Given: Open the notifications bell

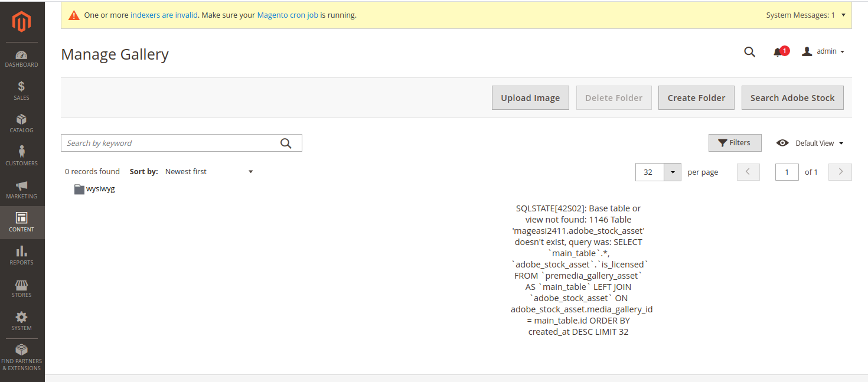Looking at the screenshot, I should pos(778,51).
